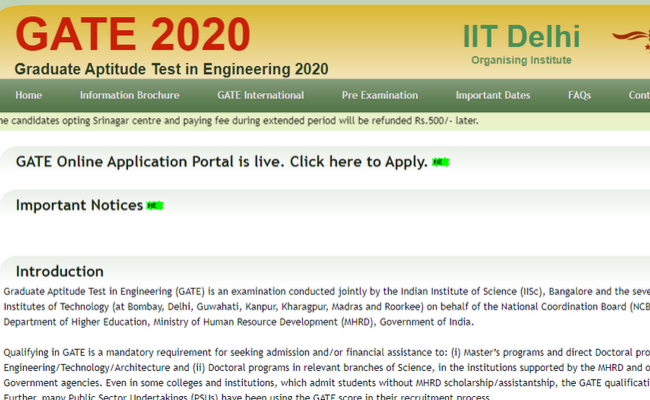
Task: Click the Graduate Aptitude Test in Engineering 2020 subtitle
Action: tap(171, 69)
